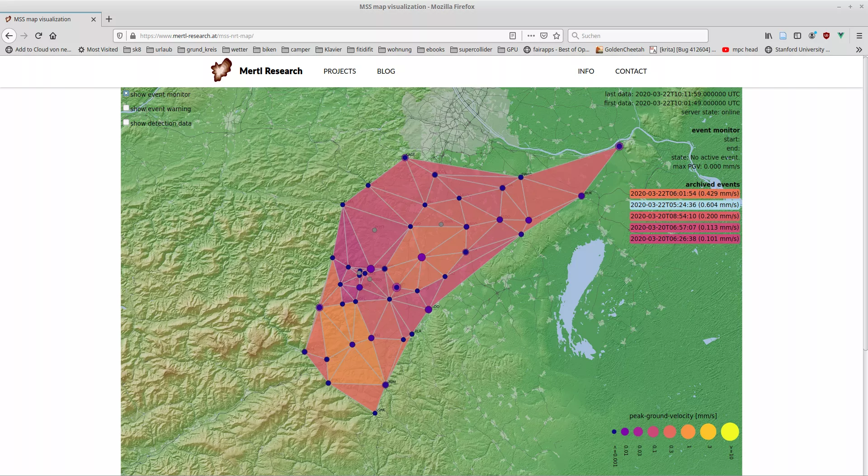Expand the hidden bookmarks overflow chevron
This screenshot has height=476, width=868.
(x=859, y=50)
